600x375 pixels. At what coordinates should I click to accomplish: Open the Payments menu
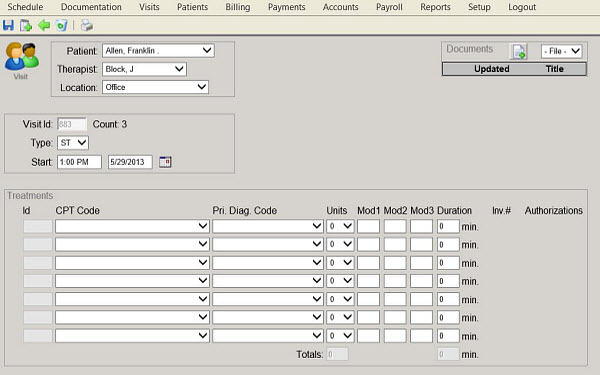287,7
